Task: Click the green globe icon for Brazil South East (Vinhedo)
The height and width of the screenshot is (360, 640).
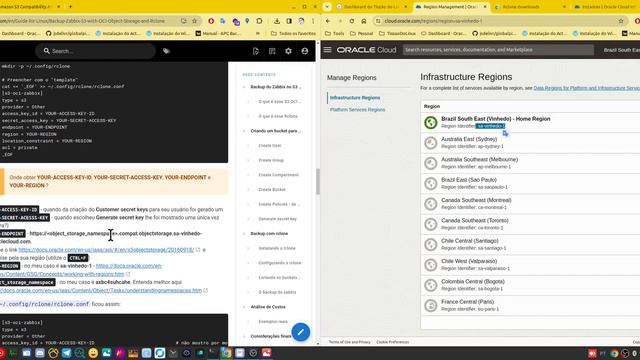Action: 431,122
